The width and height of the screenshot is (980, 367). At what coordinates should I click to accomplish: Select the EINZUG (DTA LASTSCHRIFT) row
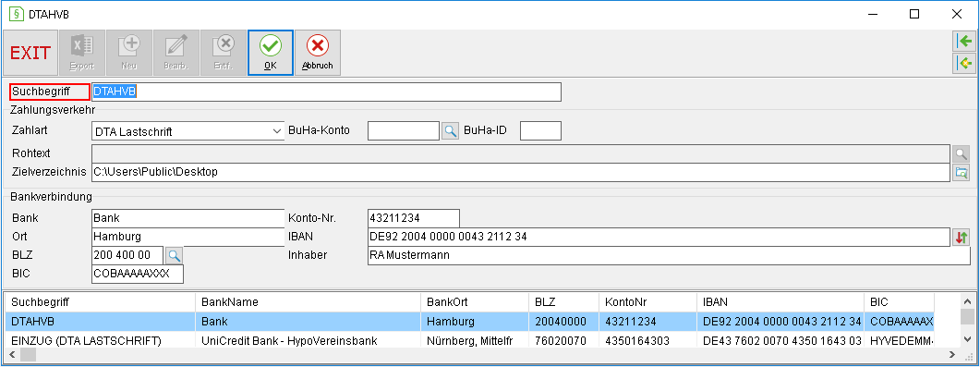[x=469, y=341]
